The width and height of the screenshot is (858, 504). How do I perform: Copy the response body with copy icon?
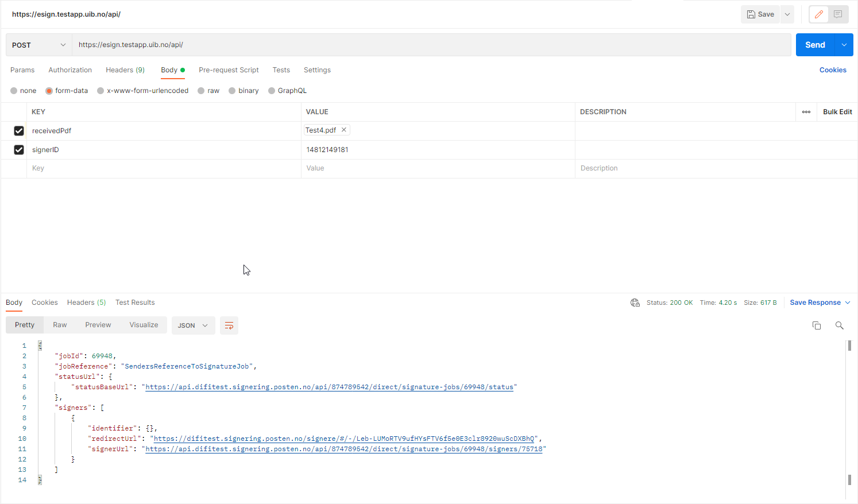pos(817,325)
